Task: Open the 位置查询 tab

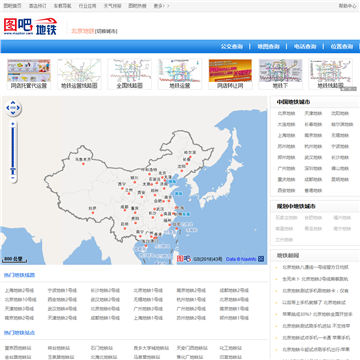Action: pyautogui.click(x=342, y=46)
